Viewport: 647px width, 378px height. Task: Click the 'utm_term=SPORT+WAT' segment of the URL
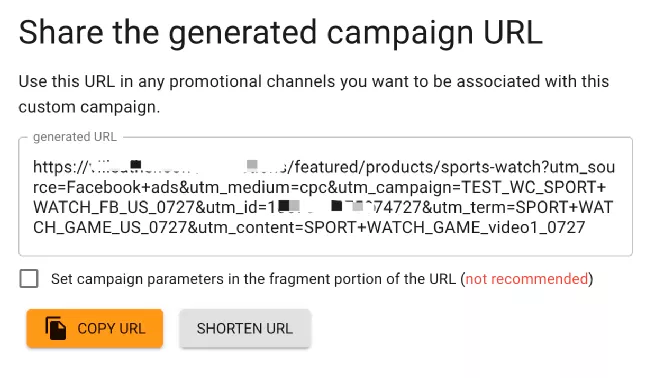coord(524,207)
